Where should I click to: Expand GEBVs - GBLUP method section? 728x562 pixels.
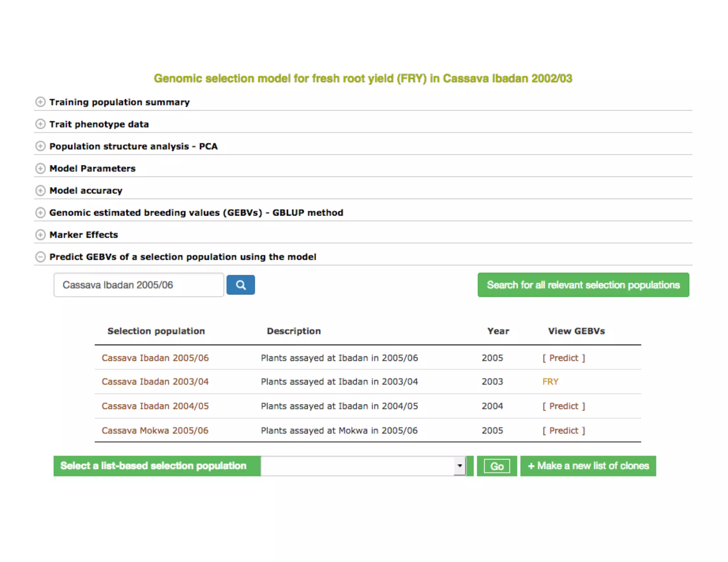pos(41,212)
